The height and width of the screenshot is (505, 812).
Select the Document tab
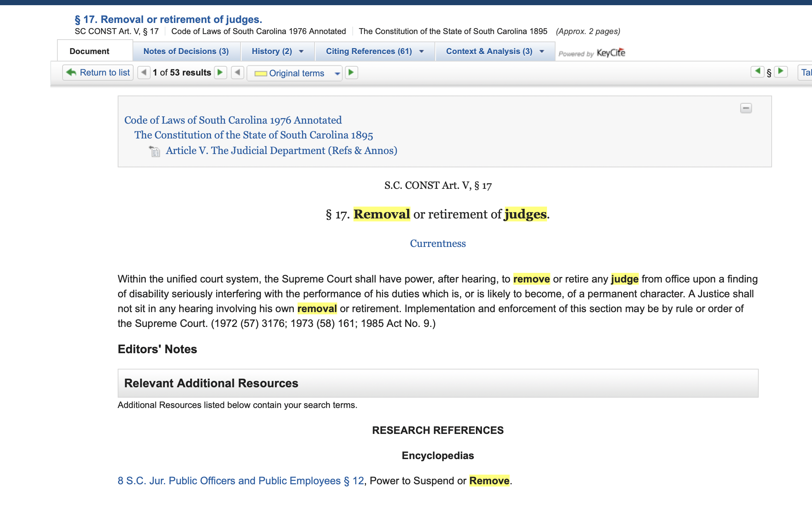(89, 51)
